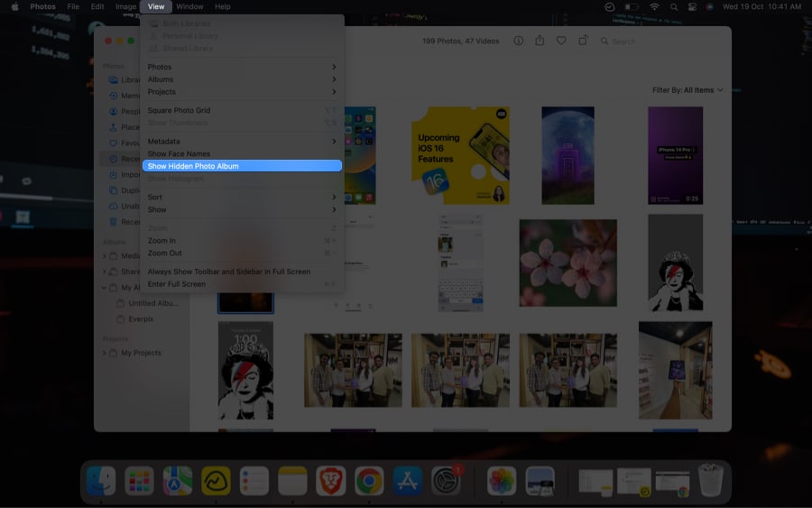Open the 1:00 lock screen Queen wallpaper thumbnail
The height and width of the screenshot is (508, 812).
click(x=245, y=370)
